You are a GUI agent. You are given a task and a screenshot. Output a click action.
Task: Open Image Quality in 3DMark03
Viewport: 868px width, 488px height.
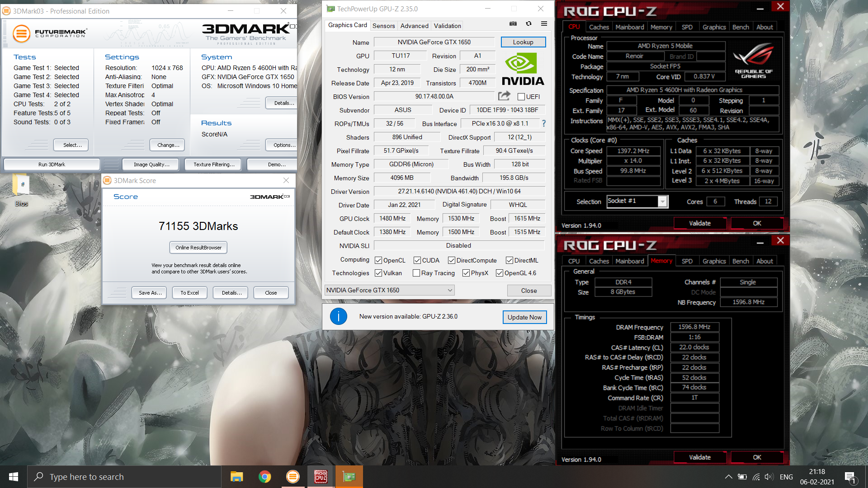click(x=151, y=164)
